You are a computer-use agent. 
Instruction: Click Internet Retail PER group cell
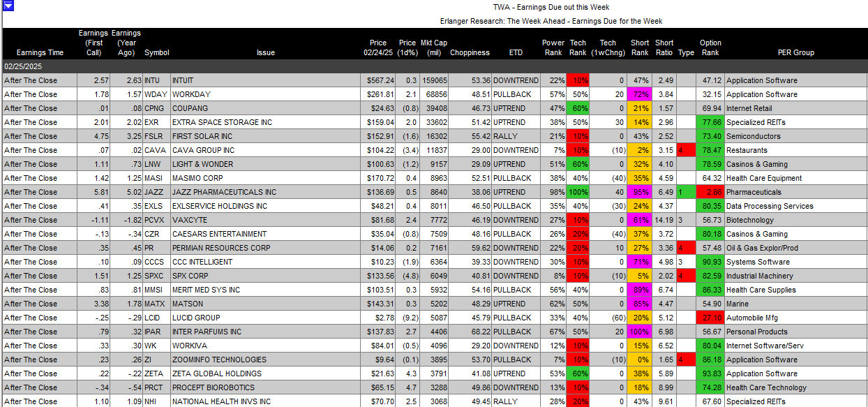click(795, 108)
